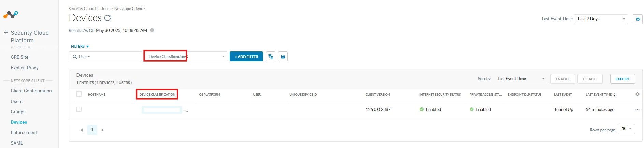This screenshot has width=644, height=148.
Task: Open Device Classification filter dropdown
Action: [x=185, y=57]
